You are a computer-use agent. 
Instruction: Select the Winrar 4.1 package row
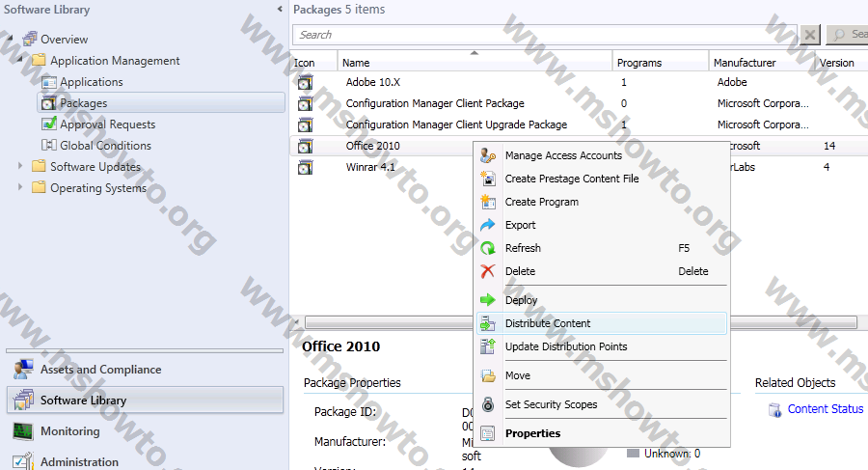[x=382, y=167]
